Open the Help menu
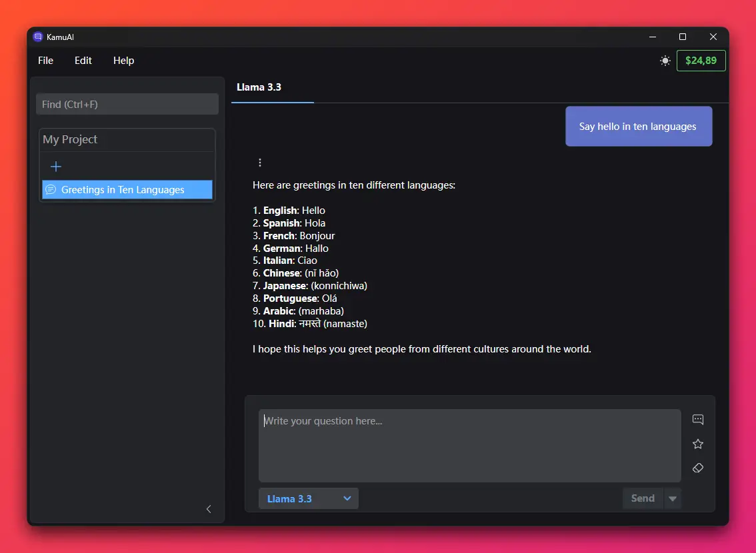This screenshot has height=553, width=756. (x=123, y=61)
